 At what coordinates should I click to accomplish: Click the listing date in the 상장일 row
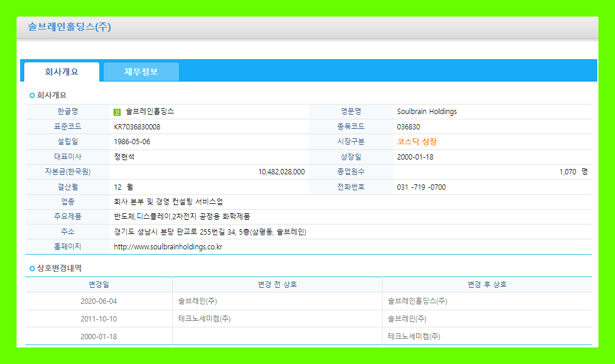pyautogui.click(x=415, y=157)
